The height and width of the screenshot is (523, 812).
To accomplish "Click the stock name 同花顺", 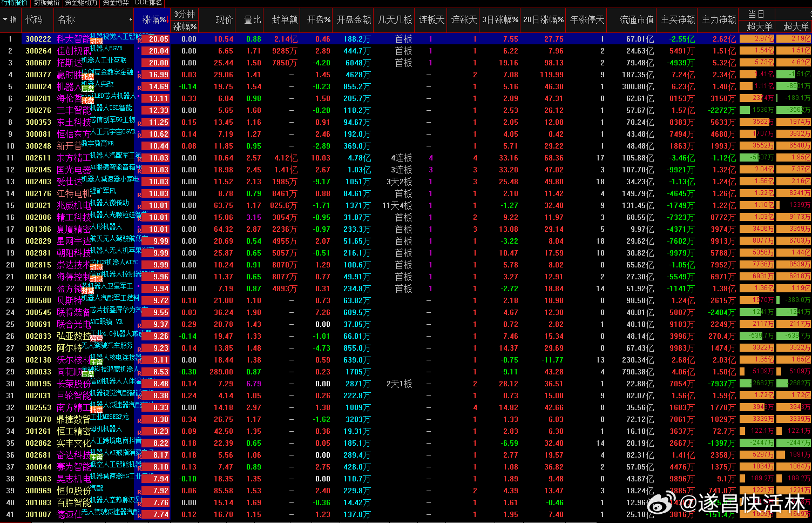I will pos(69,372).
